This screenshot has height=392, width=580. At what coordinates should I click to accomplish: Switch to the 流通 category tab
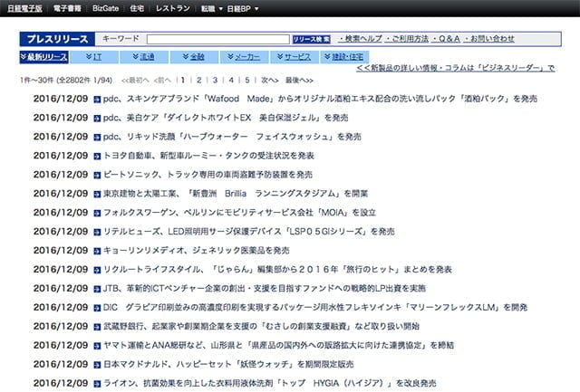144,57
